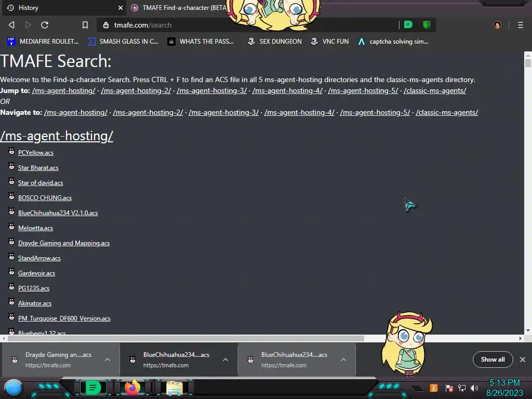Download Star Bharat.acs
This screenshot has height=399, width=532.
(x=38, y=168)
